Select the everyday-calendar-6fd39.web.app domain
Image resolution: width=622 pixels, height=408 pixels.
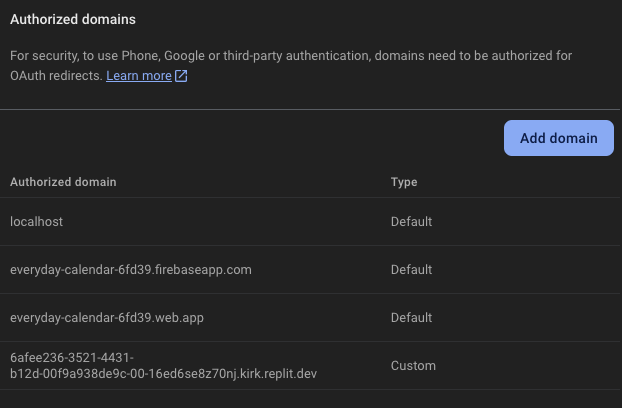pyautogui.click(x=107, y=318)
